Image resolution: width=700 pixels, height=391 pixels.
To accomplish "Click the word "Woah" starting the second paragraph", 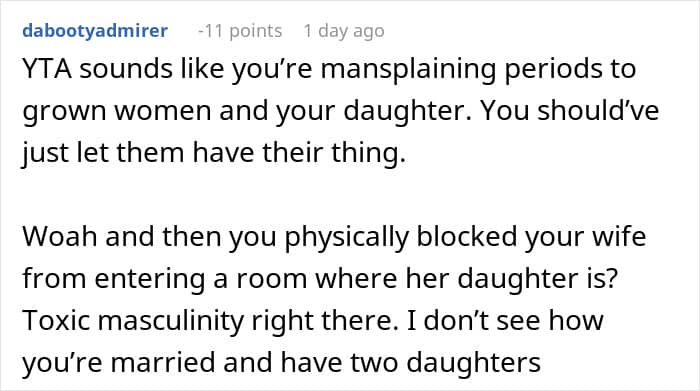I will click(x=60, y=237).
